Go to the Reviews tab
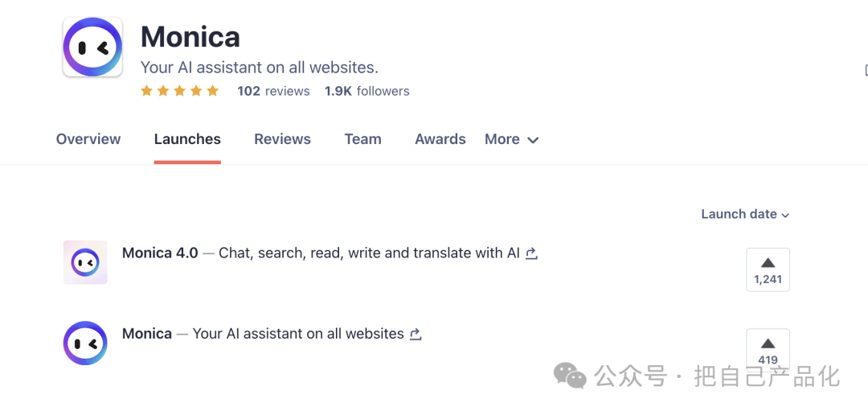The image size is (868, 411). point(282,139)
